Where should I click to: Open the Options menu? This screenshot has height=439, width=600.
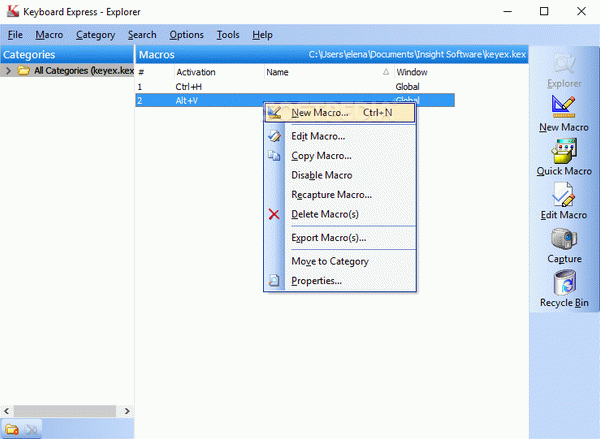[186, 35]
